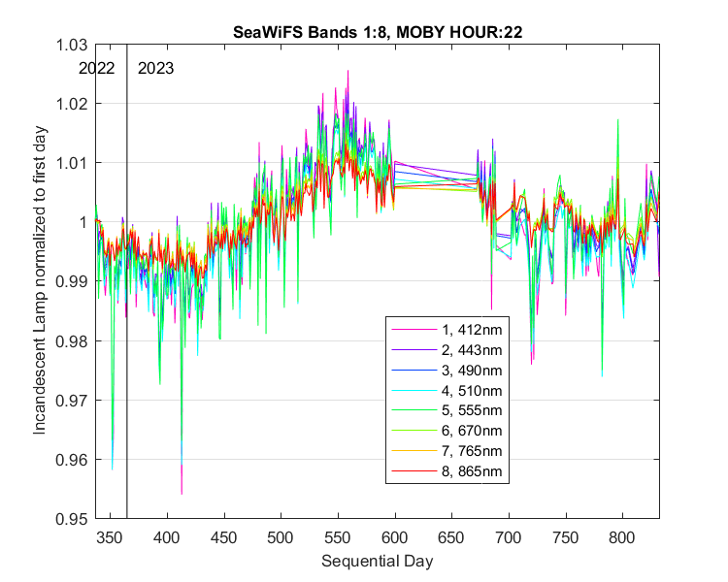Click the '2023' year annotation
The image size is (728, 582).
click(155, 68)
